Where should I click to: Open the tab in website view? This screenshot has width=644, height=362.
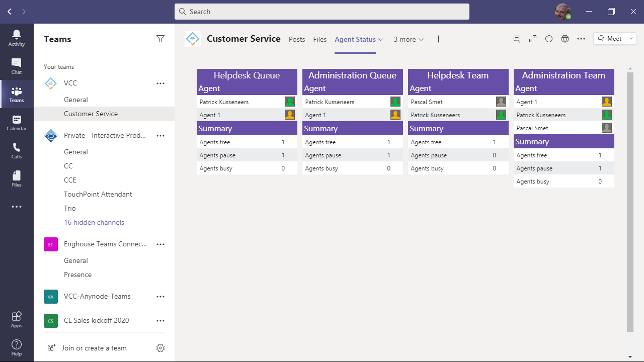(x=565, y=39)
